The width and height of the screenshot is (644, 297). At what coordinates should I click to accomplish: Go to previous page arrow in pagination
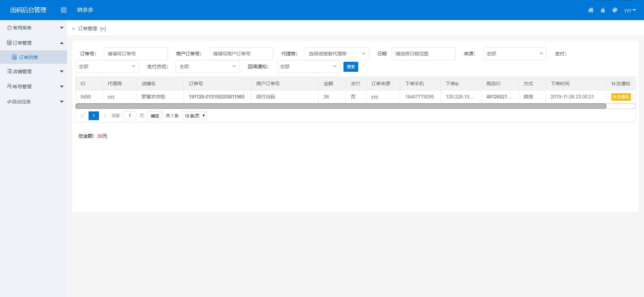click(x=82, y=116)
